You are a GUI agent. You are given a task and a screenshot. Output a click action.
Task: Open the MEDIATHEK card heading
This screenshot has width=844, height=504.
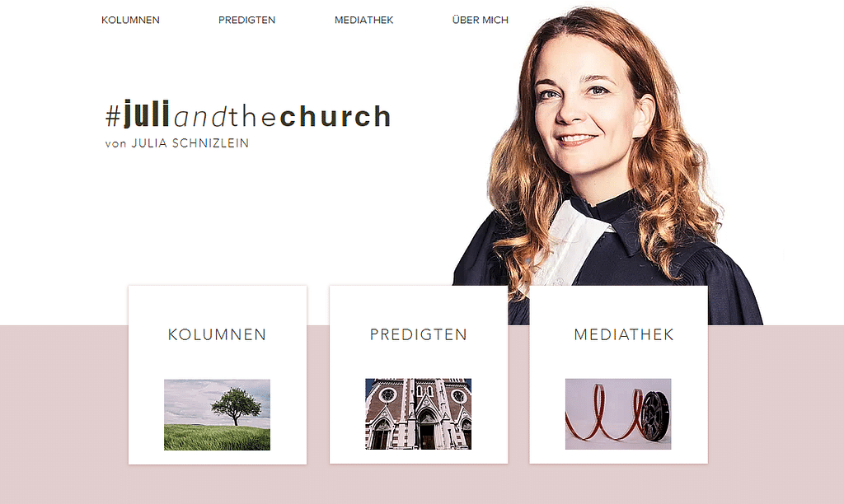tap(624, 334)
